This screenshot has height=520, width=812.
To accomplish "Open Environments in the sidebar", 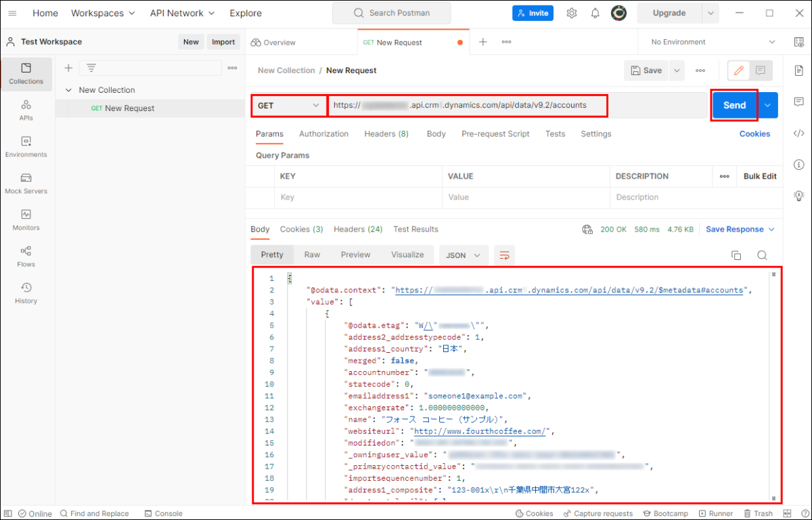I will [26, 147].
